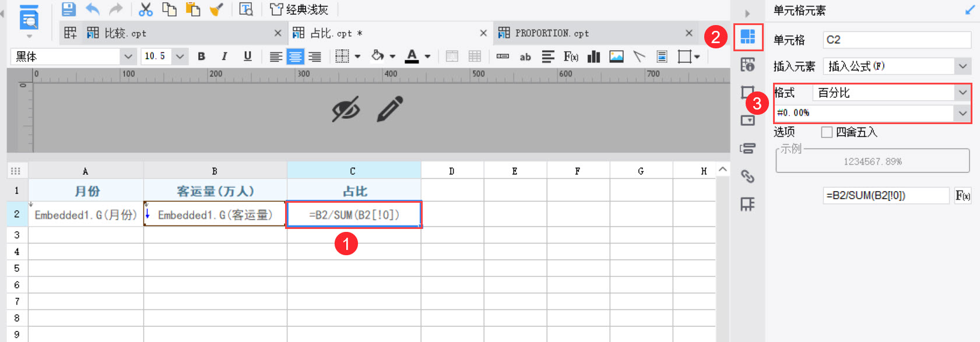Cut with the scissors icon

(x=146, y=9)
